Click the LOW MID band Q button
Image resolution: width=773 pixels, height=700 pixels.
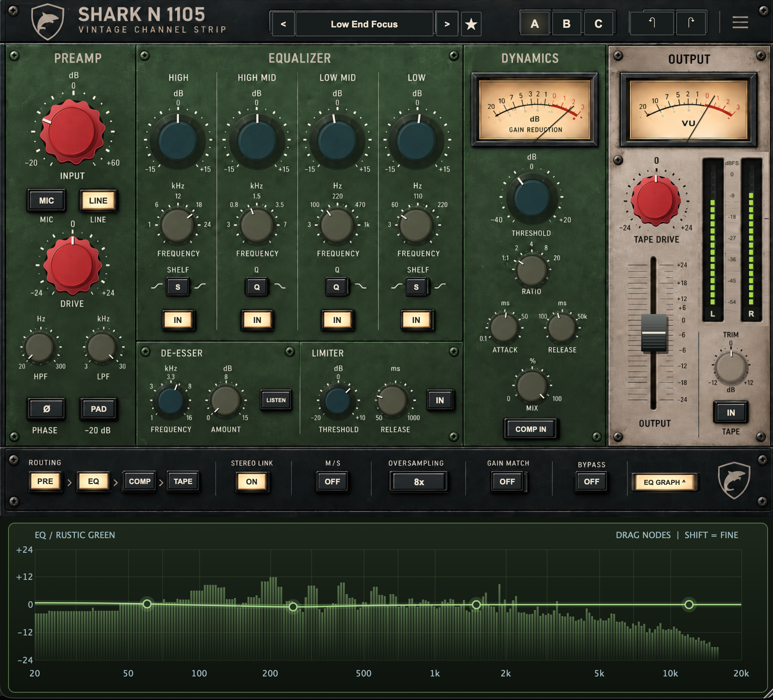(x=336, y=287)
